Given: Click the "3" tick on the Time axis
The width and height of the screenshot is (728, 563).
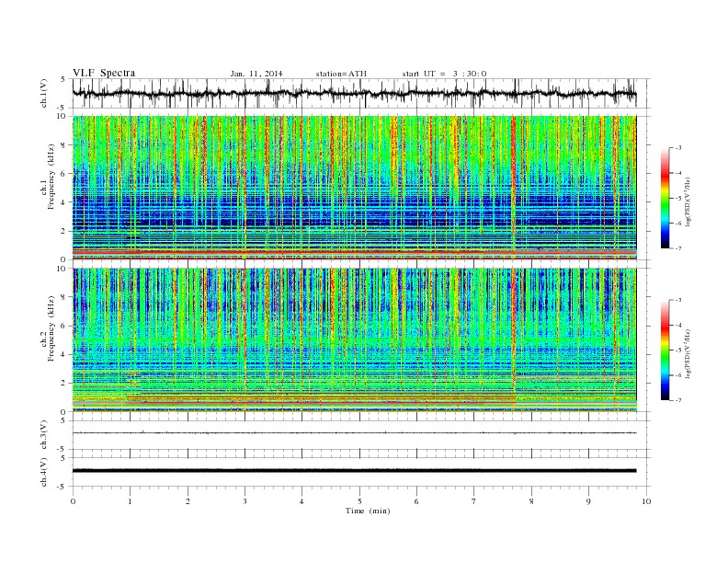Looking at the screenshot, I should click(245, 501).
